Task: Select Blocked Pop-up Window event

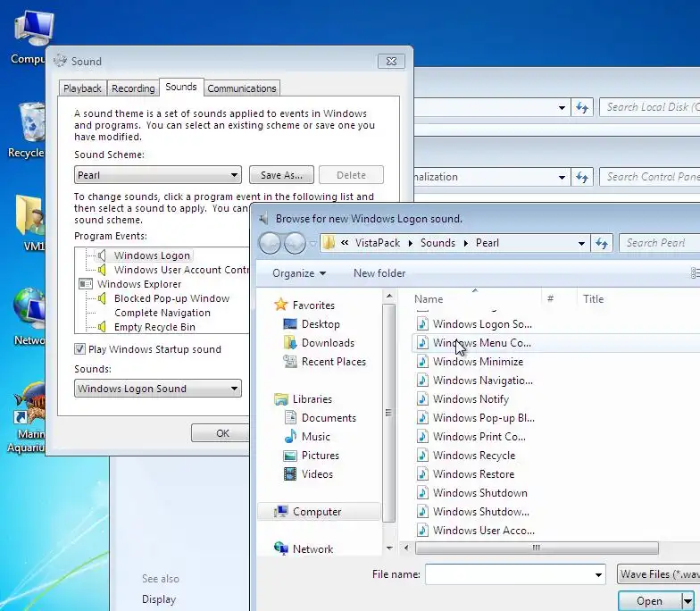Action: coord(171,298)
